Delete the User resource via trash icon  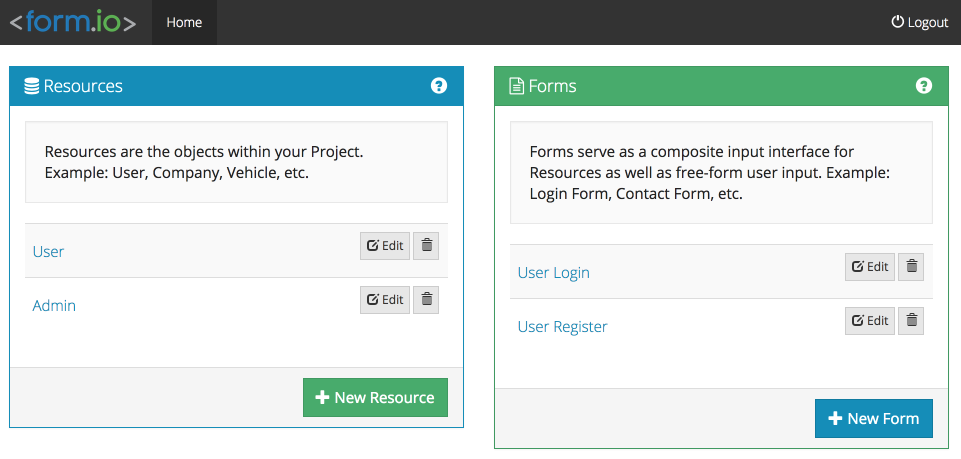[x=426, y=246]
